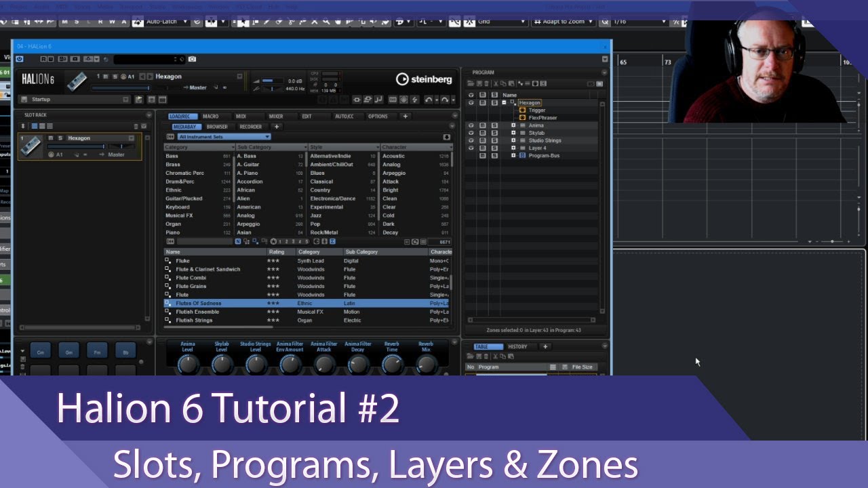Image resolution: width=868 pixels, height=488 pixels.
Task: Expand the Anima layer
Action: [513, 125]
